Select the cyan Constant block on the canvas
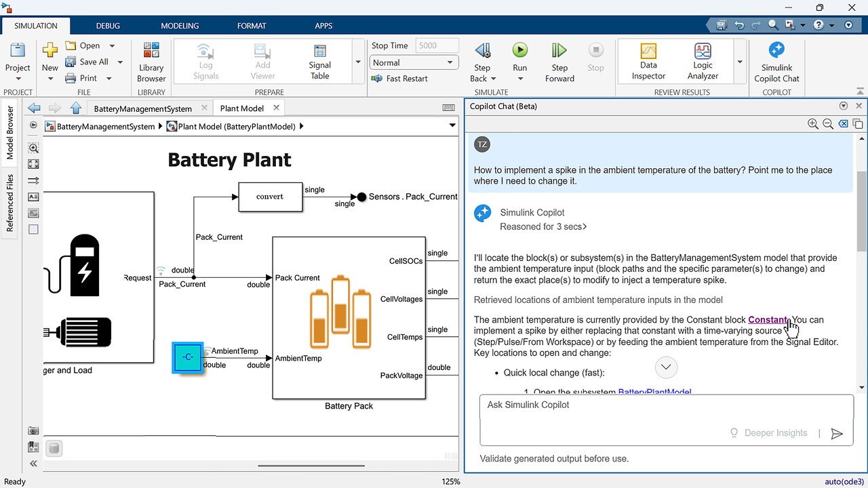Viewport: 868px width, 488px height. [x=188, y=357]
